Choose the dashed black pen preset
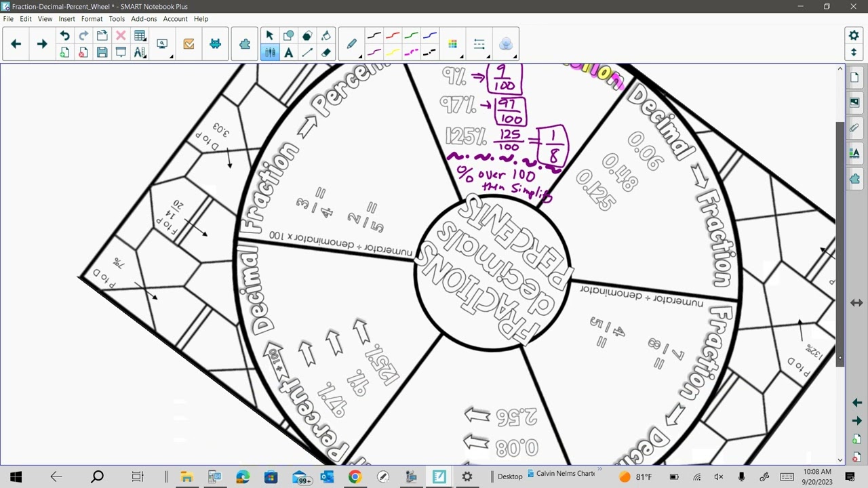Viewport: 868px width, 488px height. pyautogui.click(x=430, y=52)
